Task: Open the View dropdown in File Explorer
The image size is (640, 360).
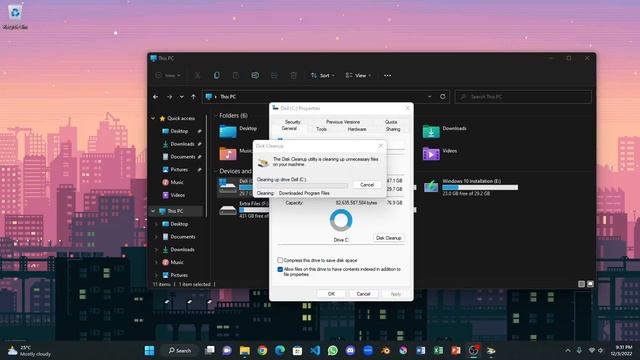Action: [x=358, y=76]
